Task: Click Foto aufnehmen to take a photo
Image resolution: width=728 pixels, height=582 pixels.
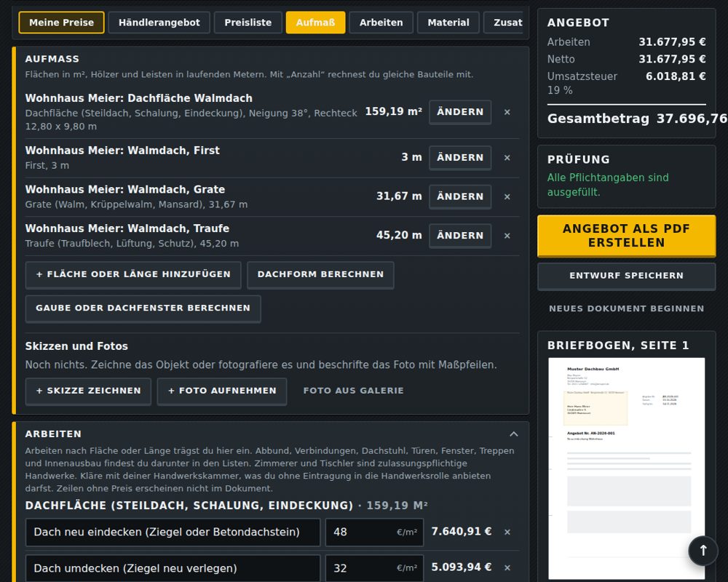Action: point(222,391)
